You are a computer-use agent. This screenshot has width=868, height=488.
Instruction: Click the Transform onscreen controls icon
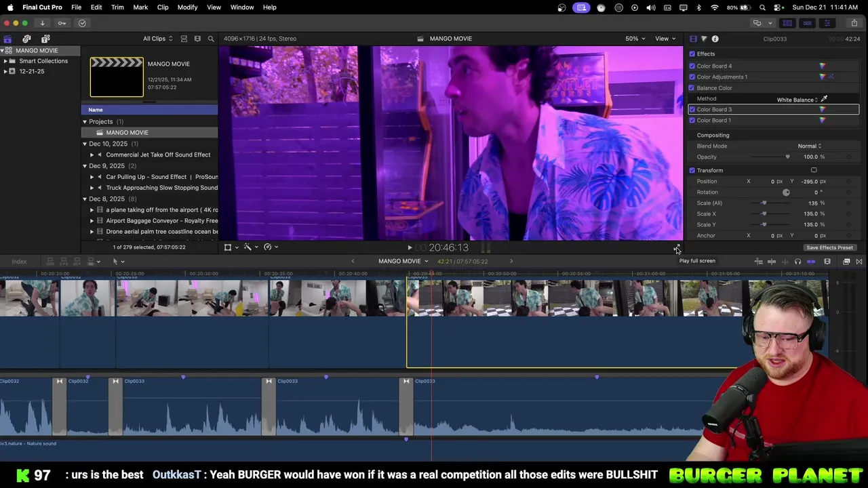click(x=814, y=170)
